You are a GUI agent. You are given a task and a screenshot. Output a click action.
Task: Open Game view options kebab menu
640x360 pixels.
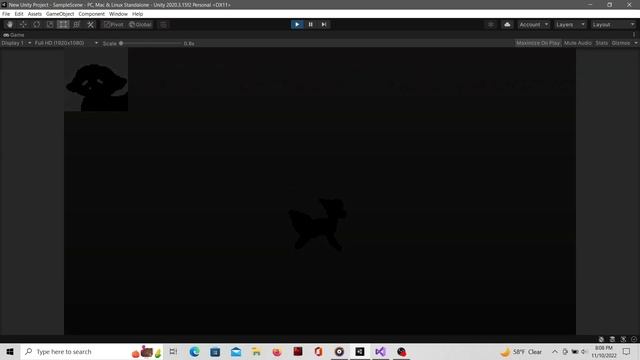[x=634, y=35]
